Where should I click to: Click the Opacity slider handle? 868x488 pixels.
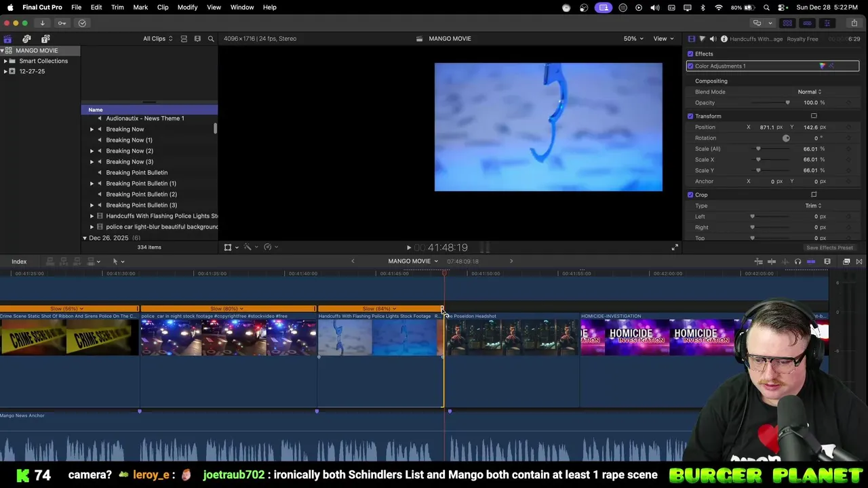(787, 102)
